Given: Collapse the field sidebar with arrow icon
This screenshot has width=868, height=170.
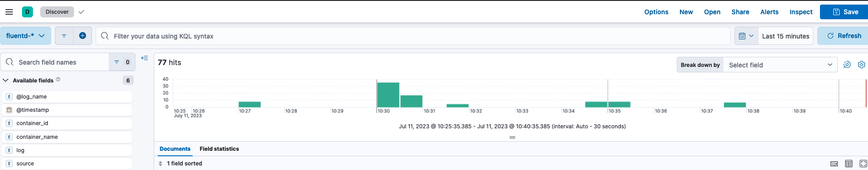Looking at the screenshot, I should pos(145,58).
